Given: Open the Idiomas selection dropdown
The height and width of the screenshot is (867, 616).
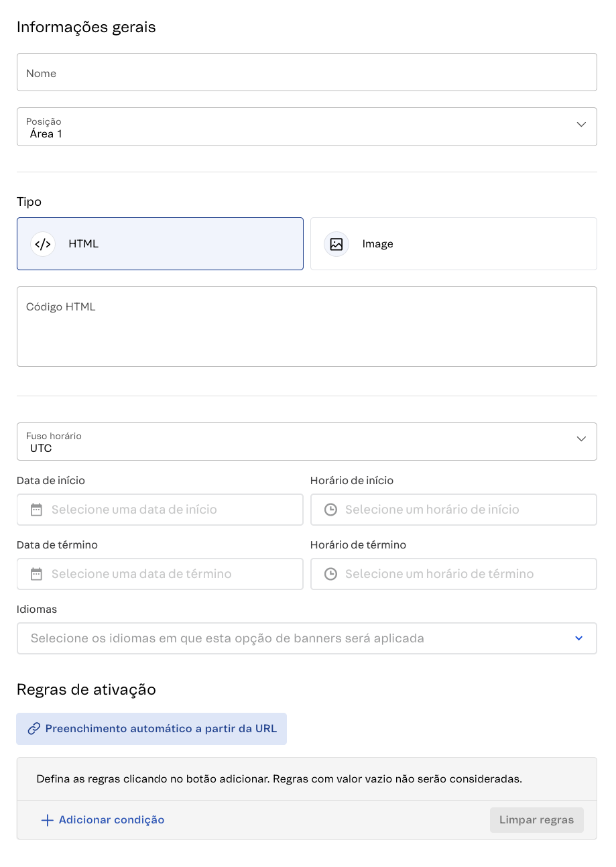Looking at the screenshot, I should [x=306, y=638].
